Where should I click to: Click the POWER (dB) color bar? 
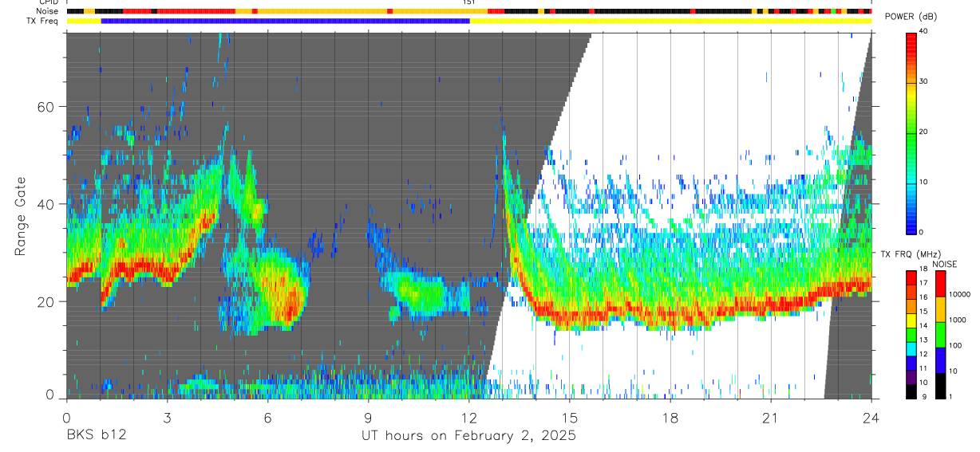911,132
